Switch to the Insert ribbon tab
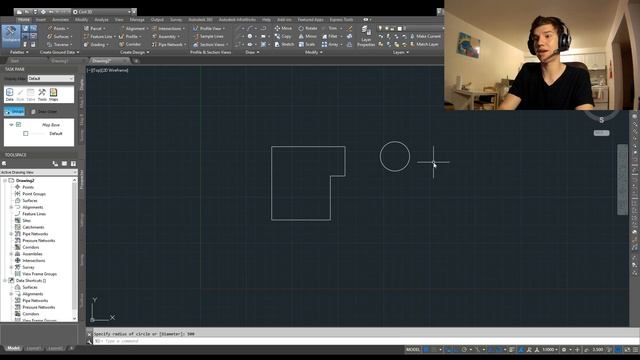This screenshot has height=360, width=640. tap(41, 20)
